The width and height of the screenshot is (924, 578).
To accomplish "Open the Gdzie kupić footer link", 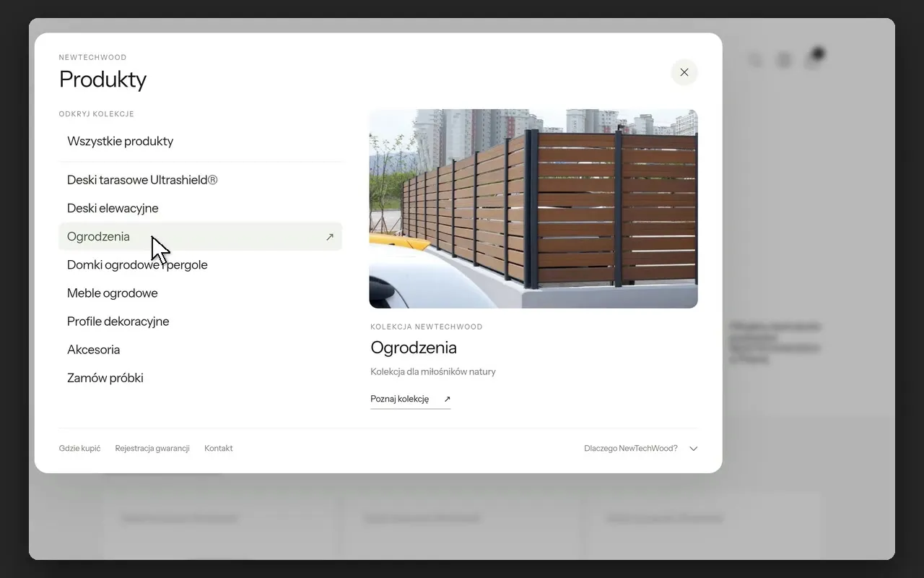I will click(x=79, y=449).
